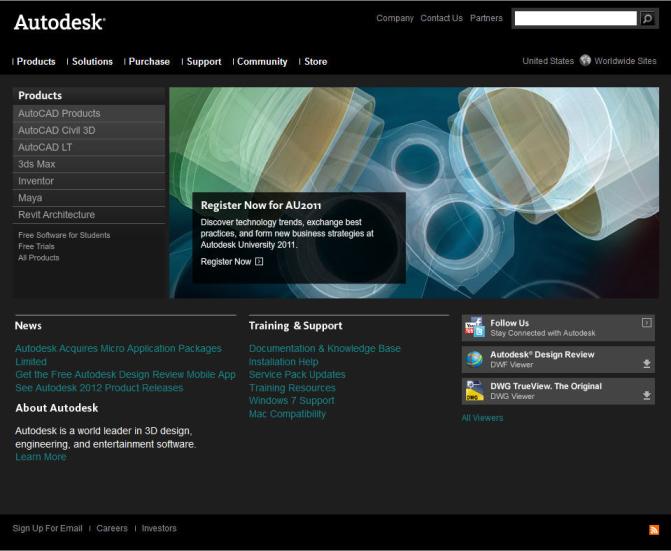Open the Solutions menu

[x=92, y=62]
